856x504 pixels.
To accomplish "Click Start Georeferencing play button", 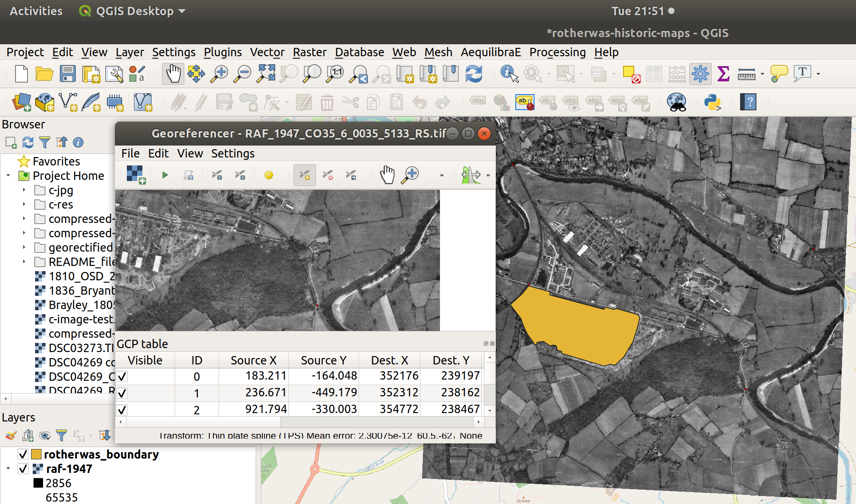I will (x=165, y=175).
